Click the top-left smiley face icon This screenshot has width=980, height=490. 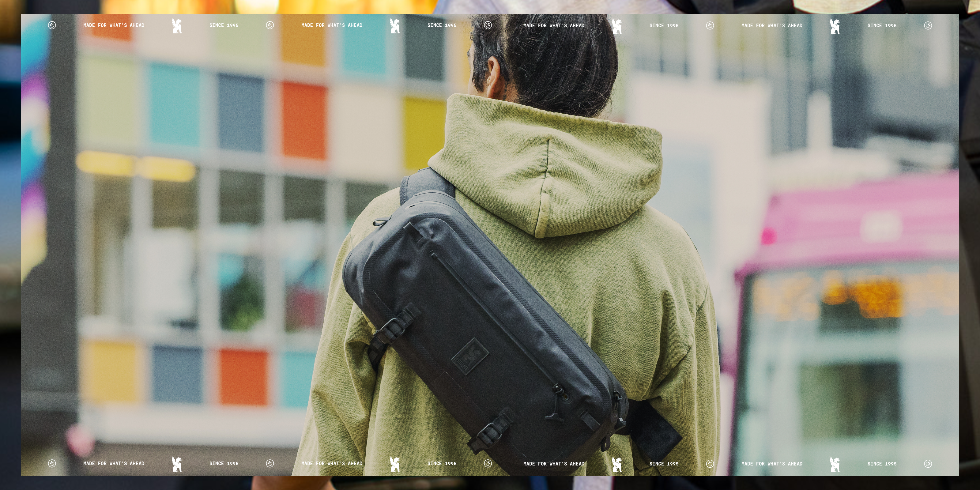(52, 25)
